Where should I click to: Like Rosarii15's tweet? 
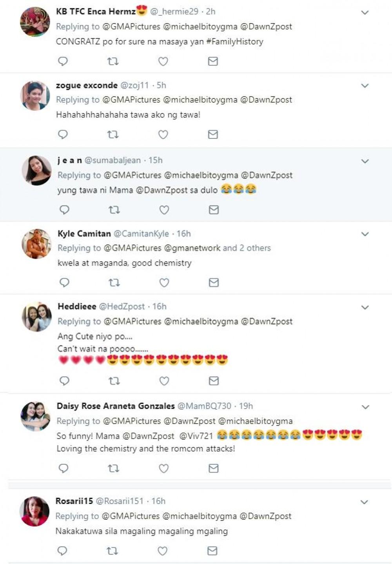click(x=163, y=551)
